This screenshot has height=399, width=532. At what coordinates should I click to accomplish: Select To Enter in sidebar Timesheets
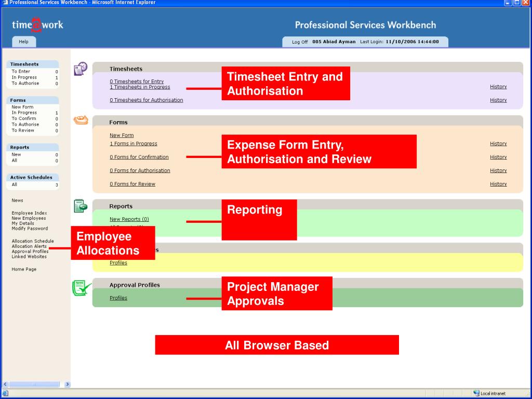coord(21,72)
